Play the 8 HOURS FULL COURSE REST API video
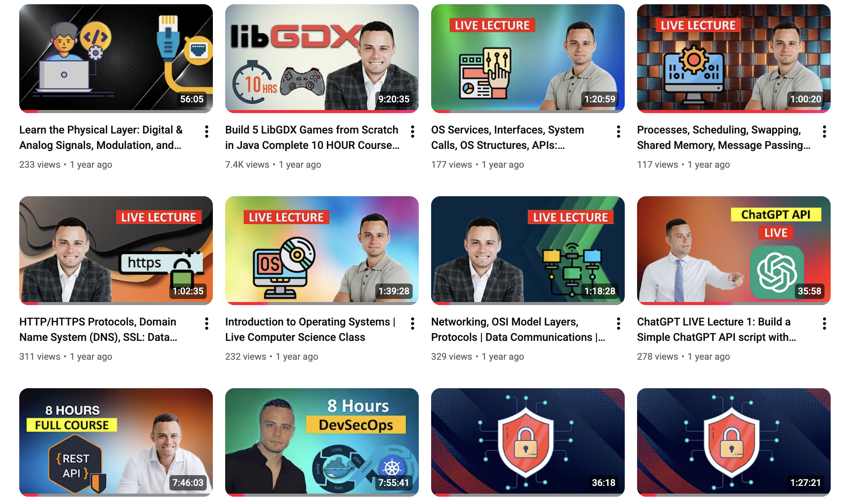The image size is (843, 504). pyautogui.click(x=116, y=442)
